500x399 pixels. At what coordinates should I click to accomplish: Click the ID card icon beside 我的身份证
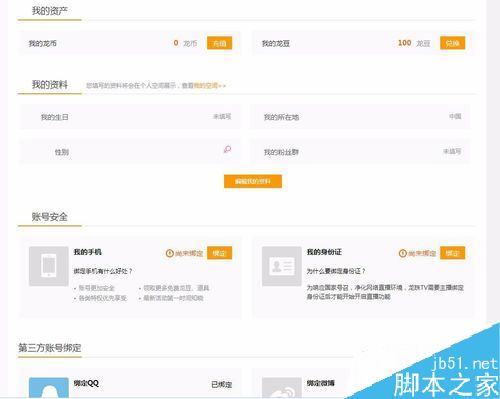click(282, 266)
